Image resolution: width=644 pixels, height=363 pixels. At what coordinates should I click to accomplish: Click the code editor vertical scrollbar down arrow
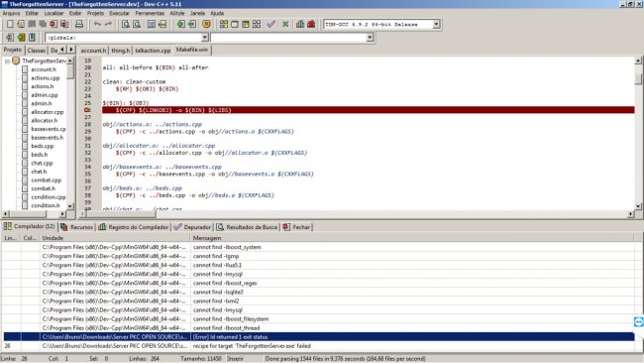point(638,206)
